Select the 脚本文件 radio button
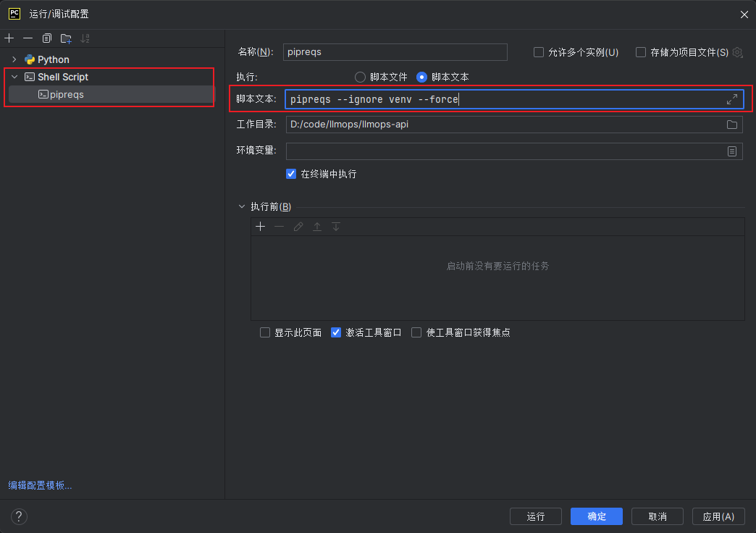Image resolution: width=756 pixels, height=533 pixels. 360,77
